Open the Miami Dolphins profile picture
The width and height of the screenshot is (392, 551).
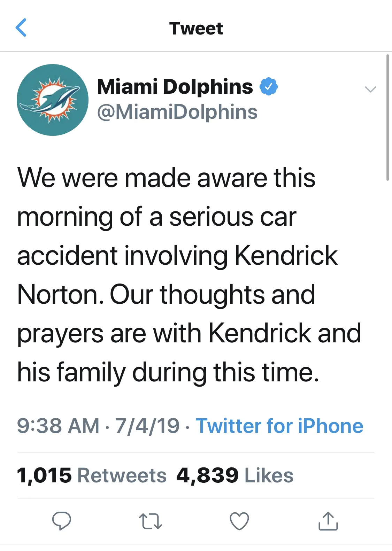pos(53,100)
